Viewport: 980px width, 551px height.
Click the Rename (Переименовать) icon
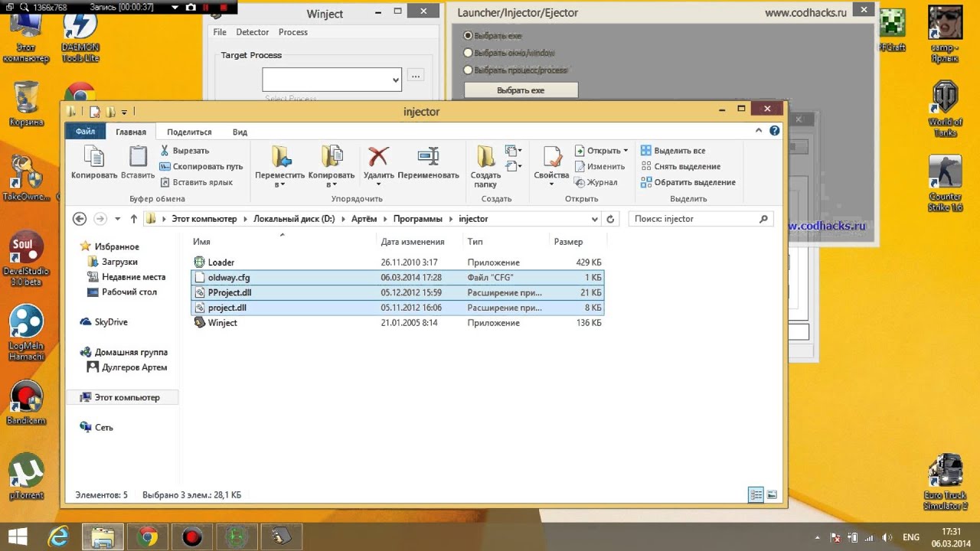(428, 156)
